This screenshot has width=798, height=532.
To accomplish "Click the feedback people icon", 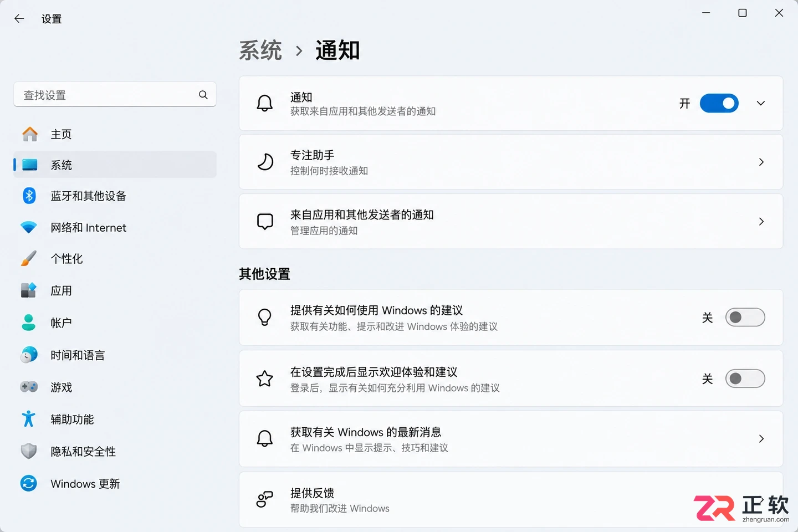I will point(265,500).
